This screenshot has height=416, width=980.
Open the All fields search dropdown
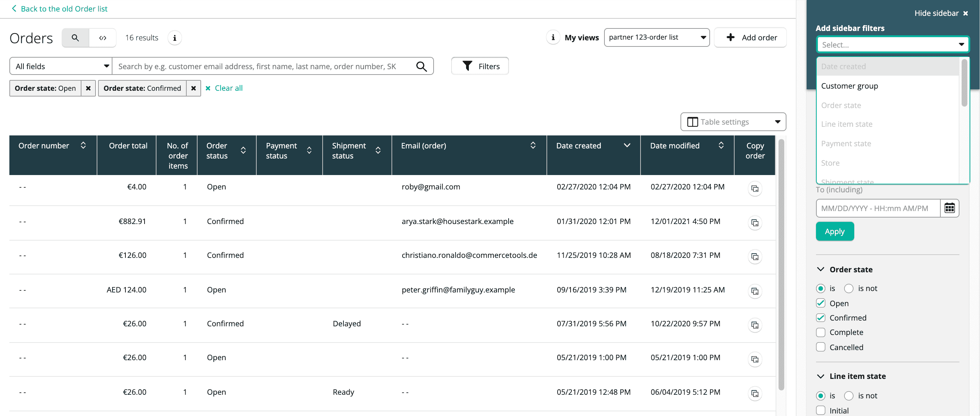[61, 66]
